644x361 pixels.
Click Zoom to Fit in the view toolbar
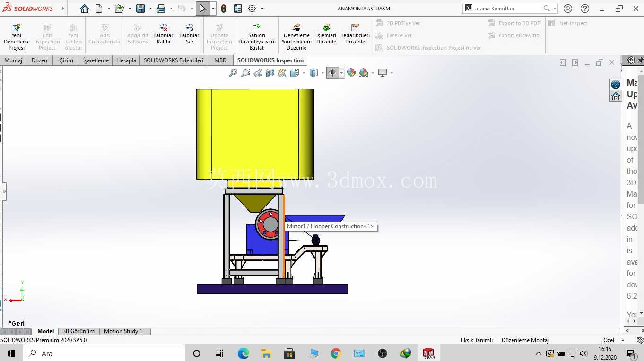tap(233, 73)
